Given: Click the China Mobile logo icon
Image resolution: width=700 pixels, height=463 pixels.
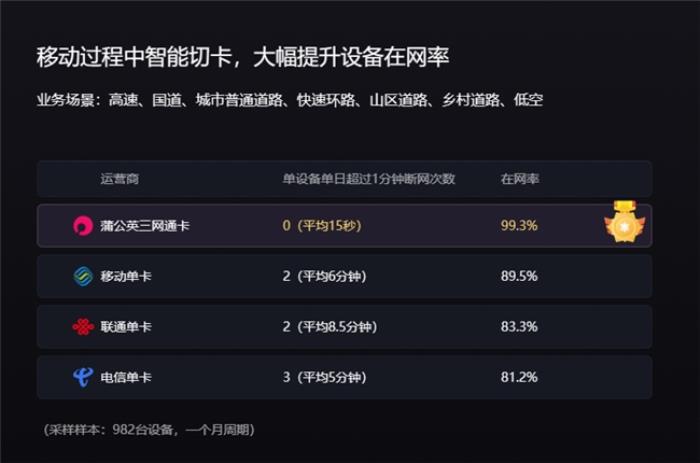Looking at the screenshot, I should click(83, 276).
